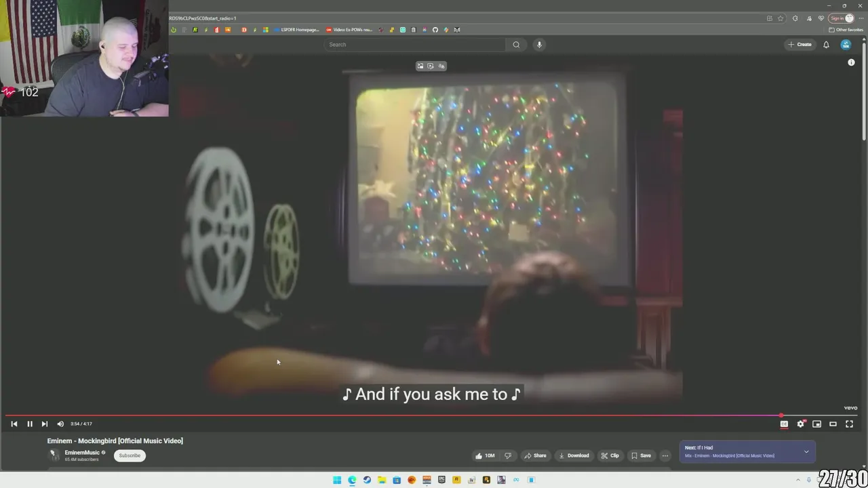This screenshot has height=488, width=868.
Task: Switch to miniplayer mode
Action: (x=816, y=424)
